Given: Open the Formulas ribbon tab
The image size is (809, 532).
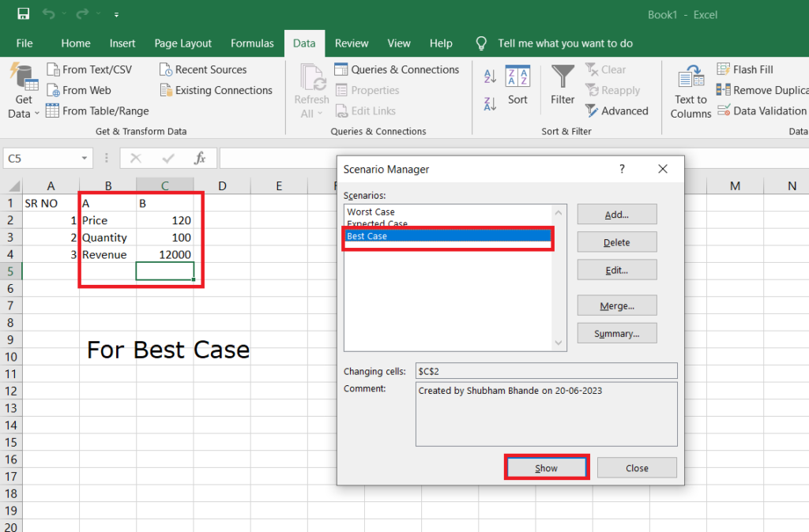Looking at the screenshot, I should coord(252,43).
